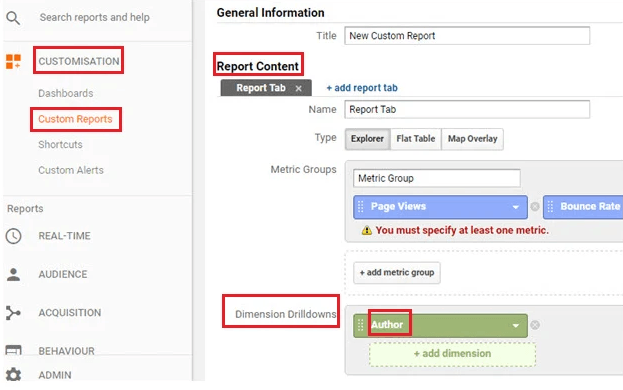Viewport: 623px width, 390px height.
Task: Click the Audience person icon
Action: (14, 274)
